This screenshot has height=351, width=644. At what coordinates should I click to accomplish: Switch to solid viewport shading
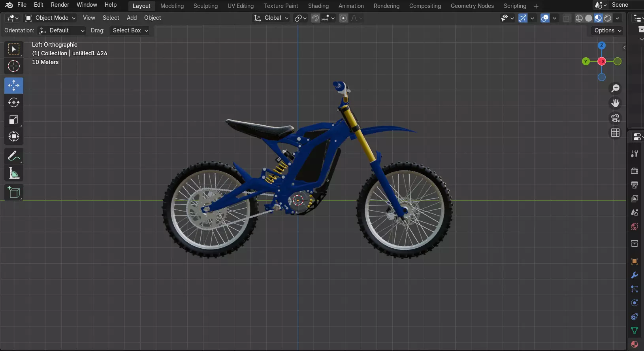pyautogui.click(x=589, y=18)
